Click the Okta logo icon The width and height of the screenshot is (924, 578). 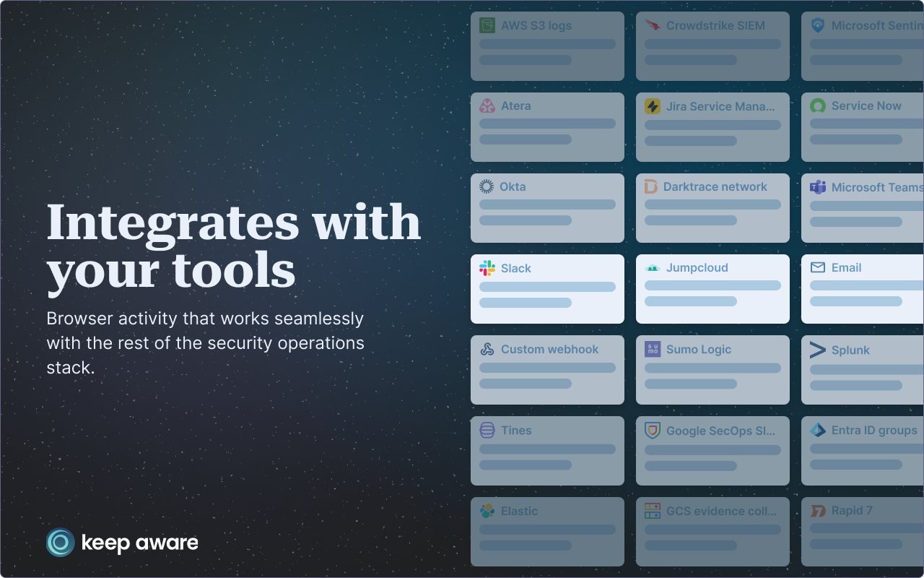487,186
